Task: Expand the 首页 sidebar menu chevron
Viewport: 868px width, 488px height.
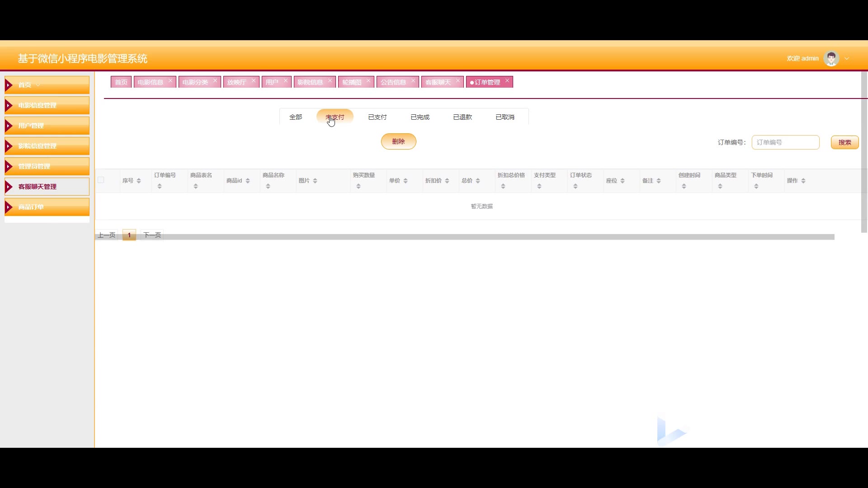Action: click(x=38, y=85)
